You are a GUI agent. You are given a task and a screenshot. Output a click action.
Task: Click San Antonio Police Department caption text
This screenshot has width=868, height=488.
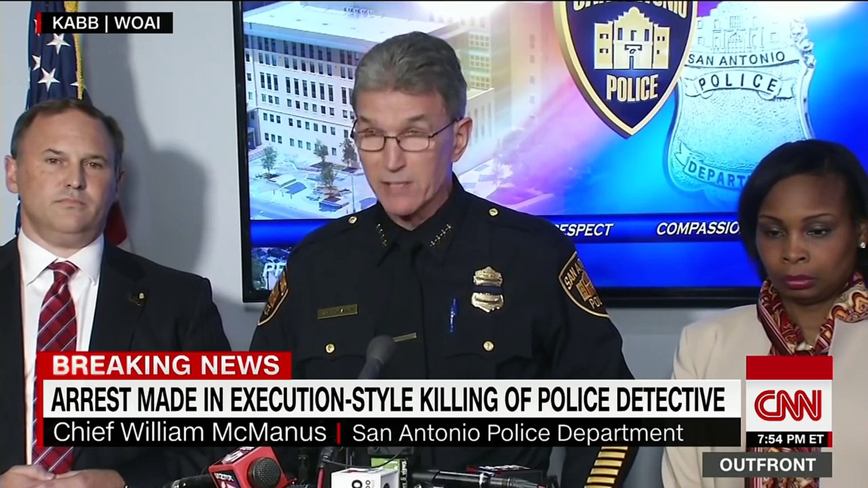tap(518, 432)
